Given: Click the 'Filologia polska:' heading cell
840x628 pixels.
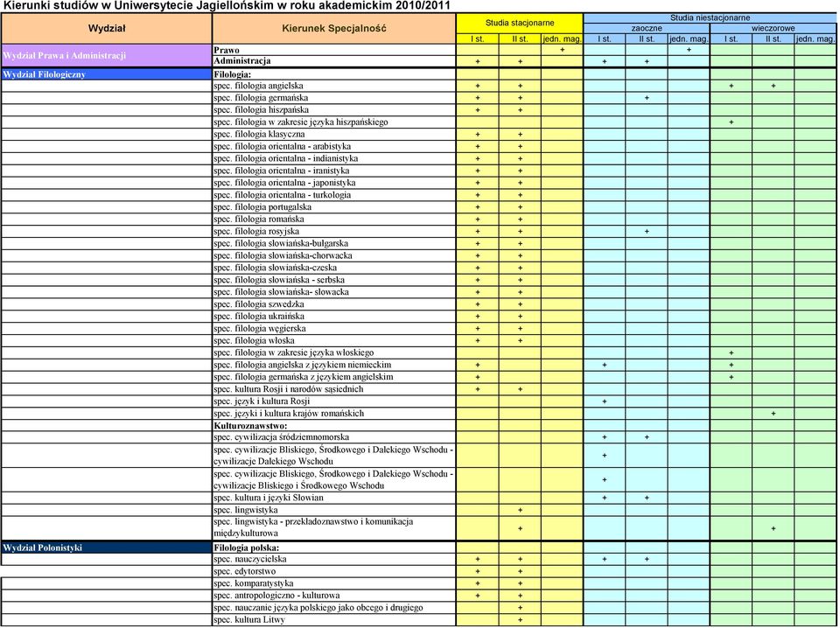Looking at the screenshot, I should coord(333,548).
